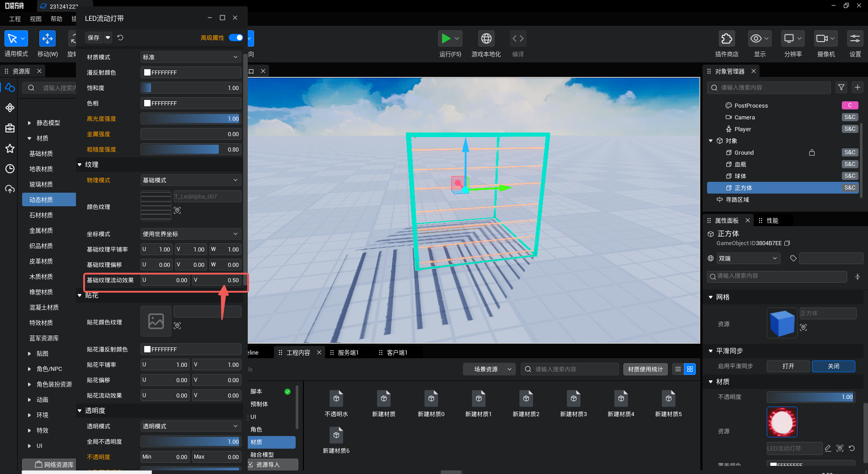Collapse the 贴花 section
The image size is (868, 474).
pos(80,295)
